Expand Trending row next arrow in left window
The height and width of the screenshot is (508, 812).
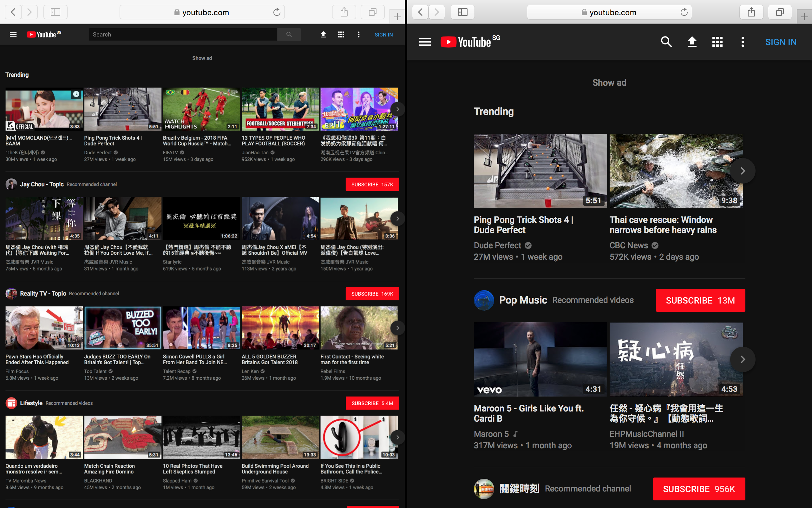click(398, 109)
